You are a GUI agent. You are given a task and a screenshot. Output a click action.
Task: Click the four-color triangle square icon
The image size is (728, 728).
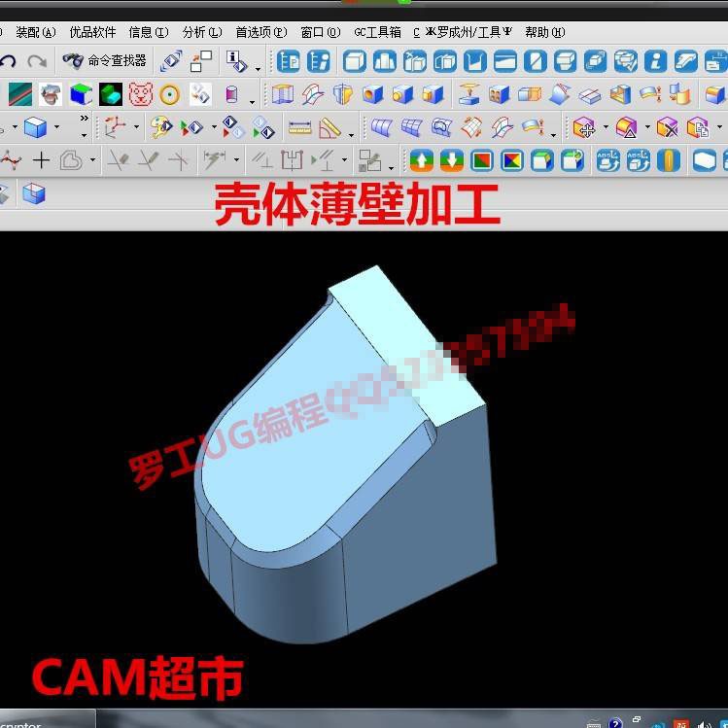tap(511, 160)
